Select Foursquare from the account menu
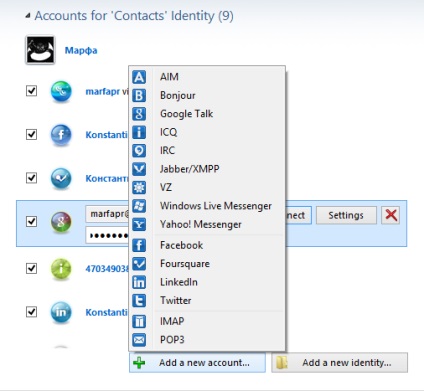Screen dimensions: 424x391 pos(207,264)
